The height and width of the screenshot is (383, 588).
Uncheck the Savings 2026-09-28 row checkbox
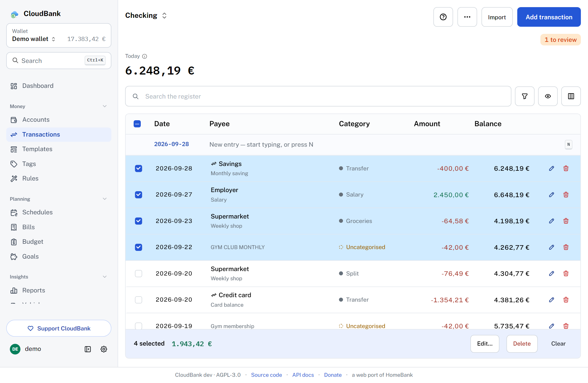[x=138, y=168]
